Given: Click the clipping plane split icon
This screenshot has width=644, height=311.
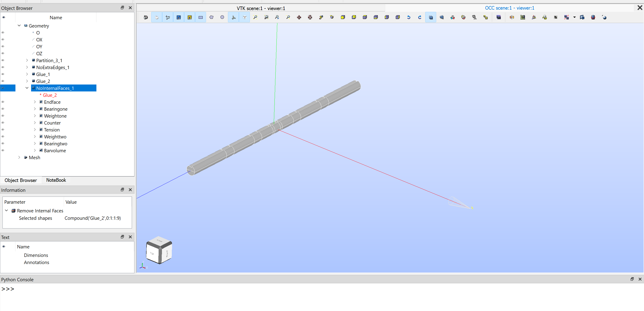Looking at the screenshot, I should pyautogui.click(x=512, y=17).
